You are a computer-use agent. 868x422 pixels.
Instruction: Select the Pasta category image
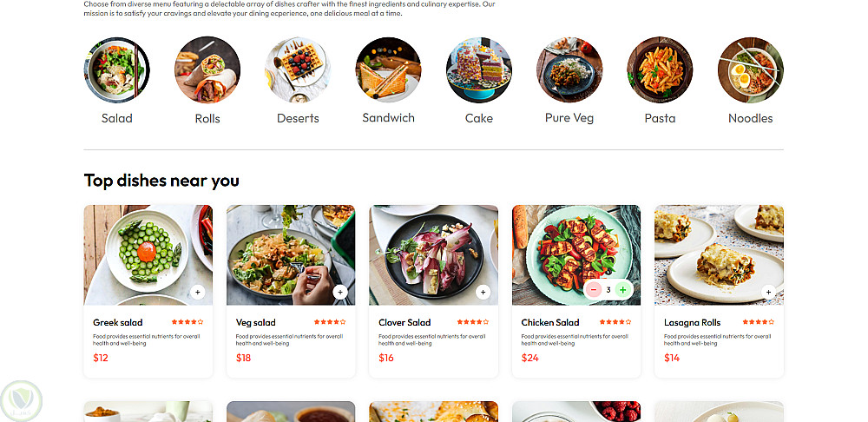[x=660, y=69]
